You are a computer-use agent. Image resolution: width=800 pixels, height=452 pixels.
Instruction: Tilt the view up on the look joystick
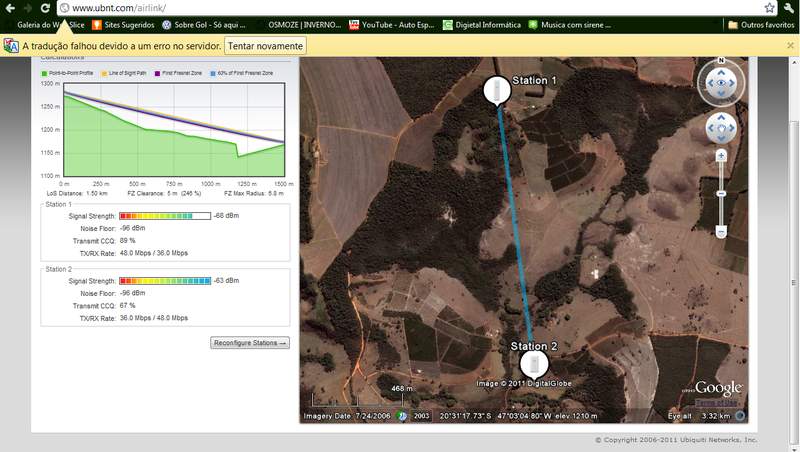click(721, 73)
